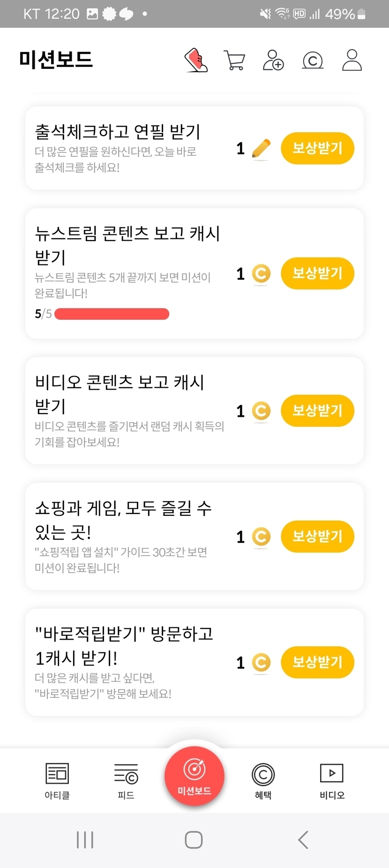
Task: Tap the invite friend icon
Action: (x=273, y=60)
